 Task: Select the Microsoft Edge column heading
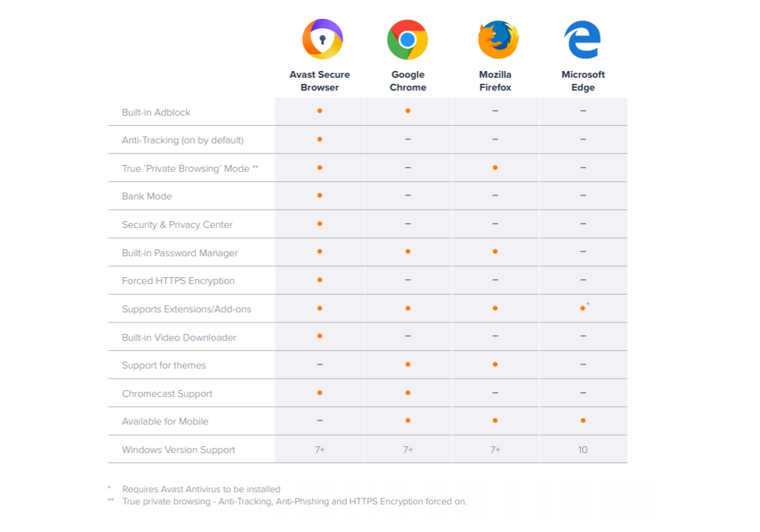point(583,81)
